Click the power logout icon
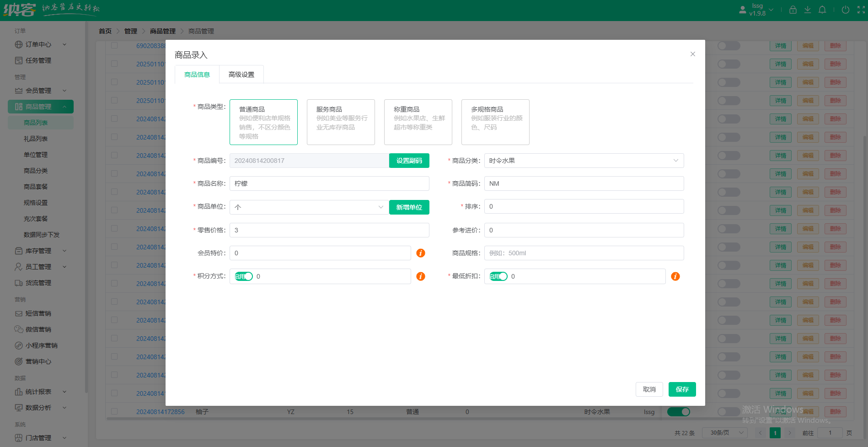Viewport: 868px width, 447px height. click(x=846, y=10)
